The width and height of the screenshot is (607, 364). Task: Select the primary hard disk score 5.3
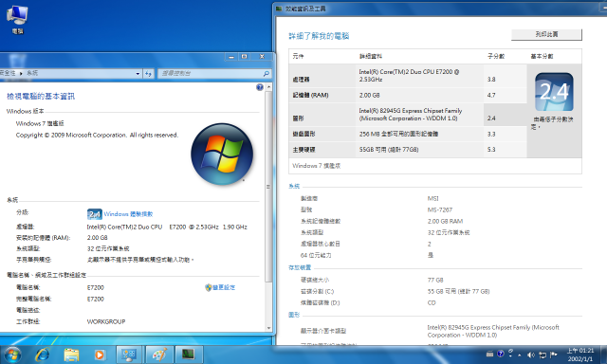[x=491, y=150]
